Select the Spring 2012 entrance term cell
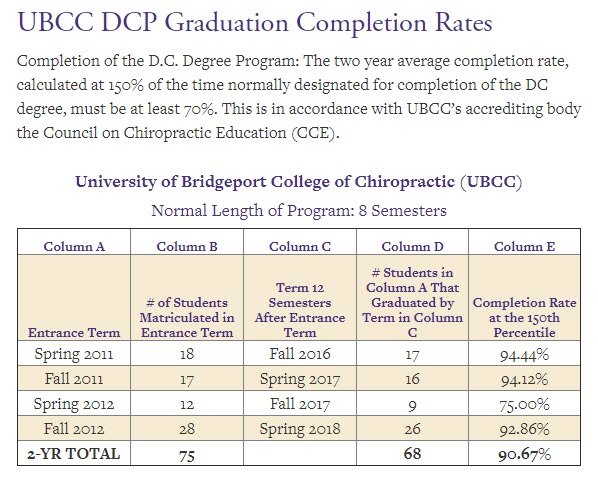Screen dimensions: 598x490 tap(74, 403)
